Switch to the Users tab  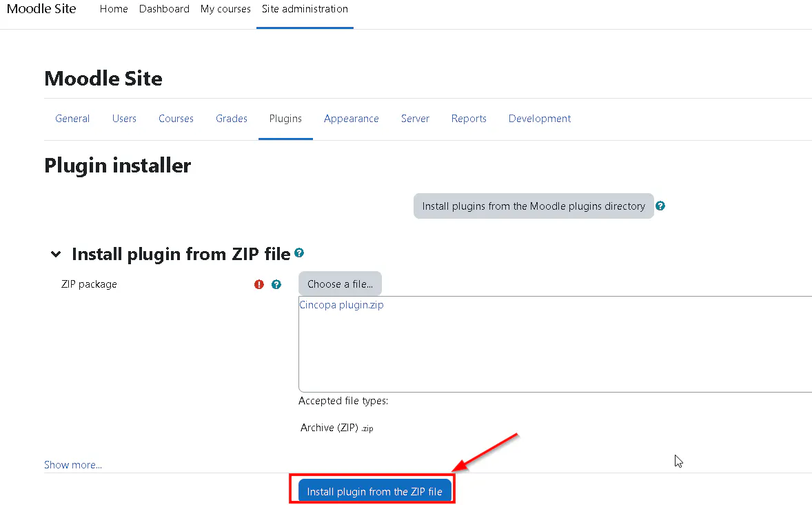pyautogui.click(x=124, y=119)
